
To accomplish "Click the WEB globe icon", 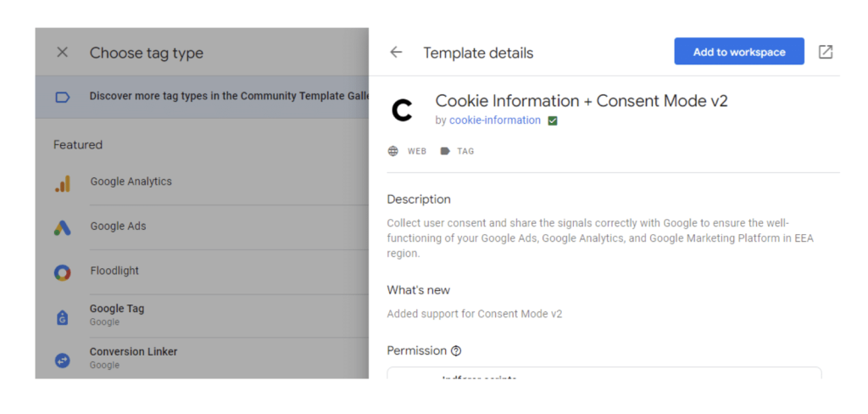I will (x=393, y=151).
